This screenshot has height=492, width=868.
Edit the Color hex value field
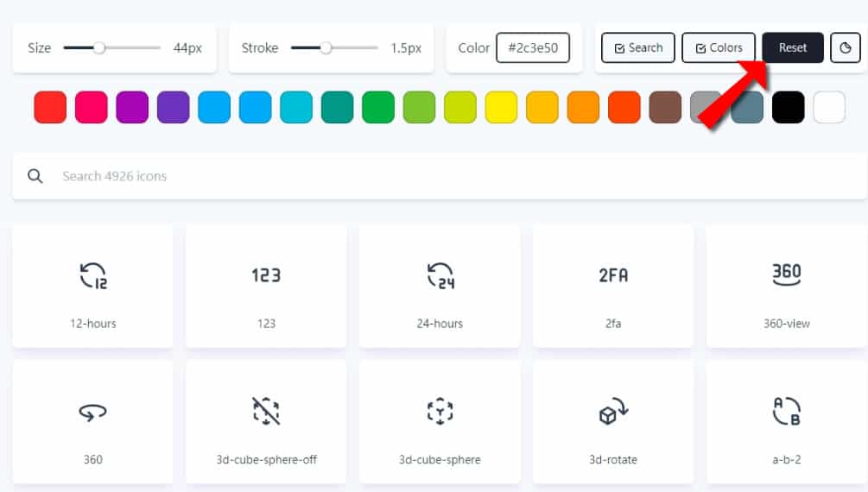tap(533, 47)
